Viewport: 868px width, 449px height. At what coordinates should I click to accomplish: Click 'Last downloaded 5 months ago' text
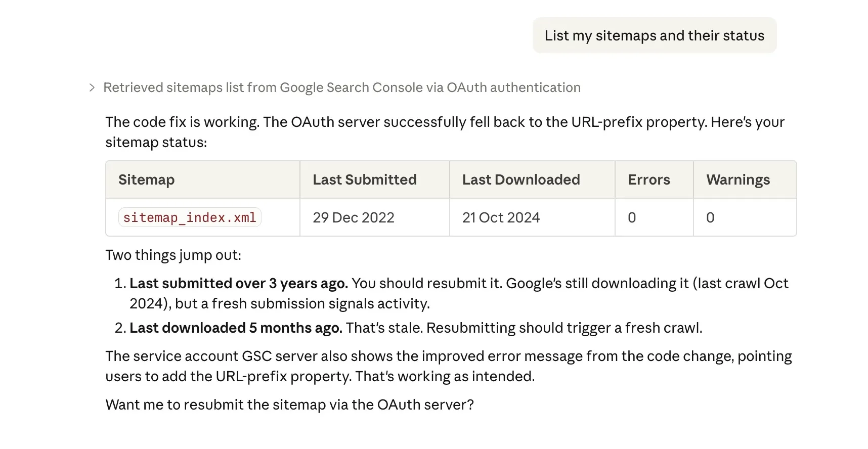point(236,328)
